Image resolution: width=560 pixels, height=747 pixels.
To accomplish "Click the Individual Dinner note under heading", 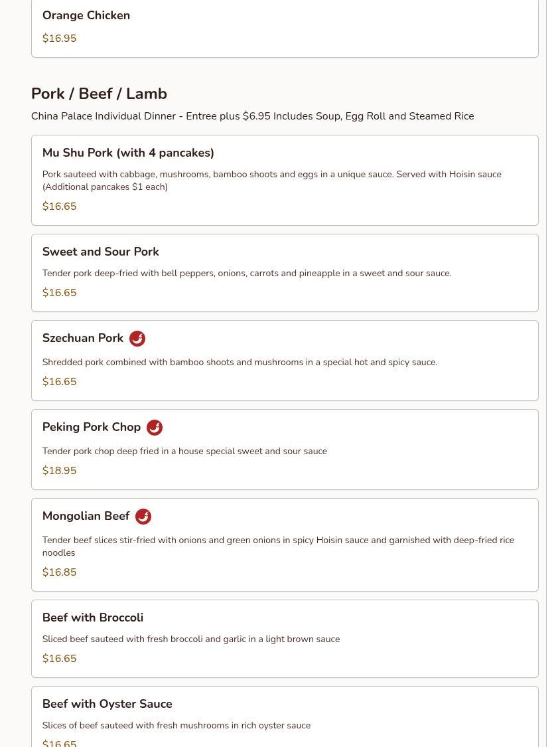I will (x=252, y=116).
